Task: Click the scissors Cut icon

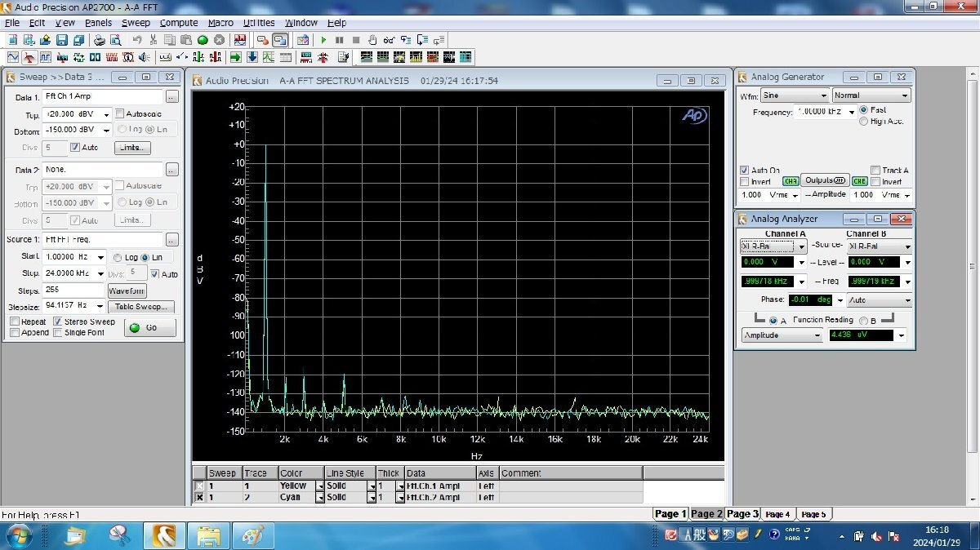Action: [x=153, y=40]
